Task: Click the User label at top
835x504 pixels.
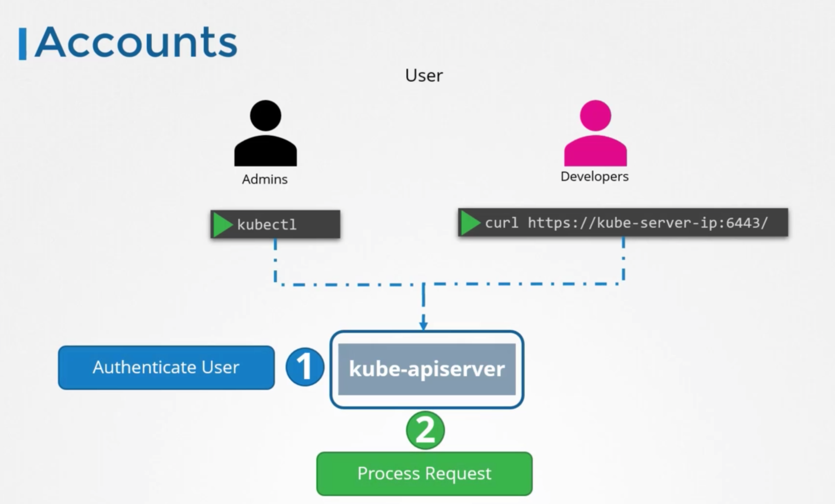Action: coord(424,75)
